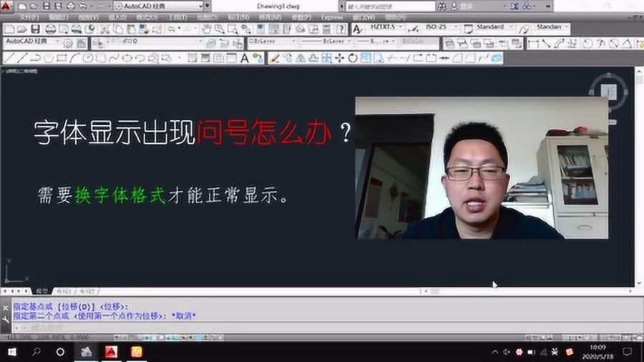Open the application menu red A button
Image resolution: width=644 pixels, height=362 pixels.
(7, 6)
